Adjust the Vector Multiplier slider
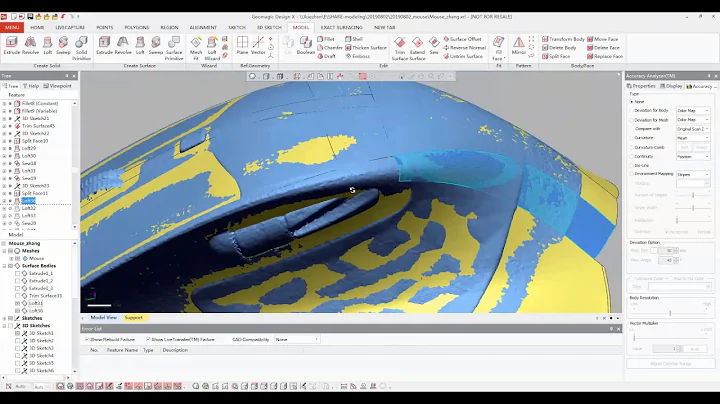This screenshot has height=404, width=720. 634,338
